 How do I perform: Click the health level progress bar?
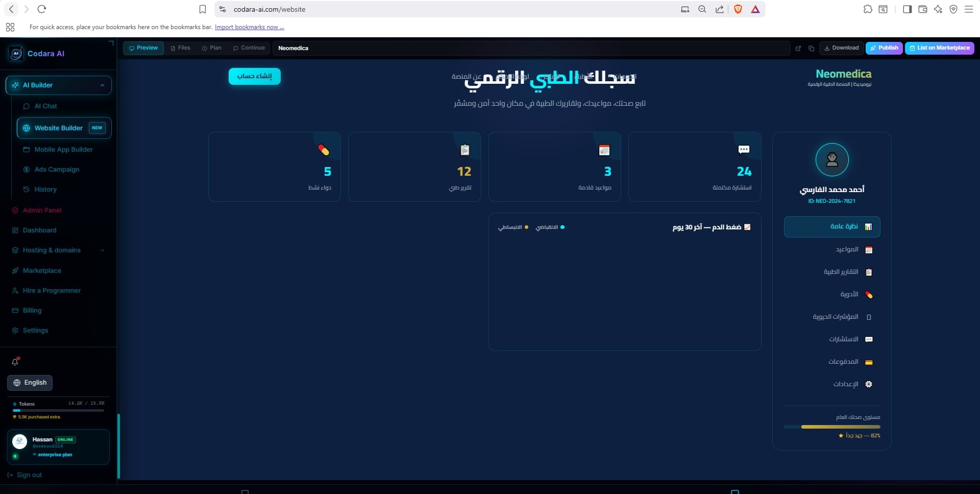(832, 427)
